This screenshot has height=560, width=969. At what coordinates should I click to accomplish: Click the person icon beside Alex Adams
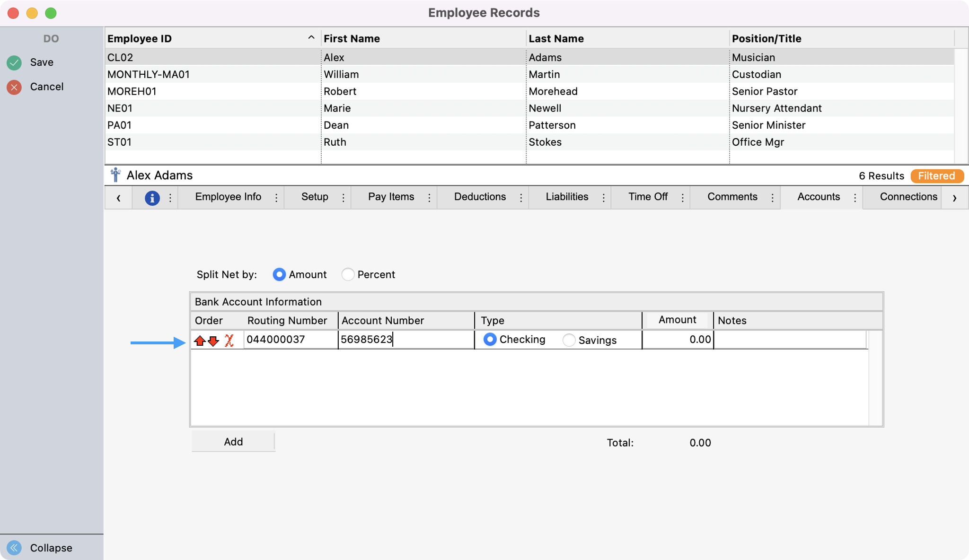pos(115,175)
